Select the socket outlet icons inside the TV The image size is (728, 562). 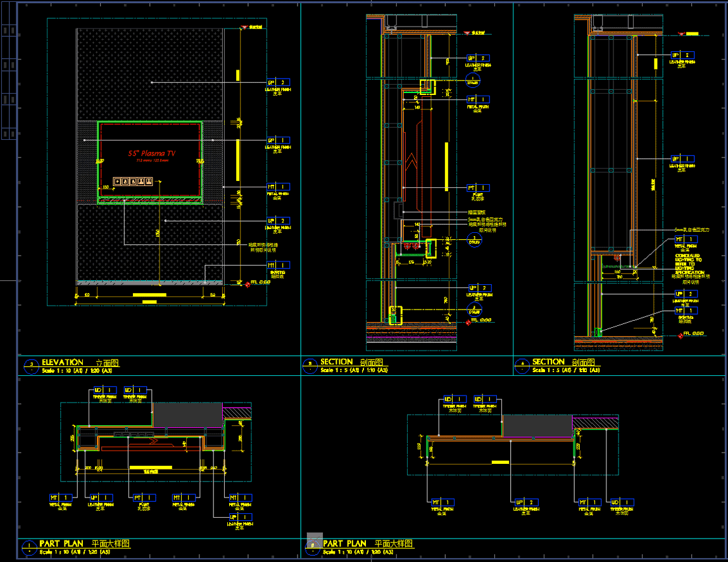coord(133,182)
